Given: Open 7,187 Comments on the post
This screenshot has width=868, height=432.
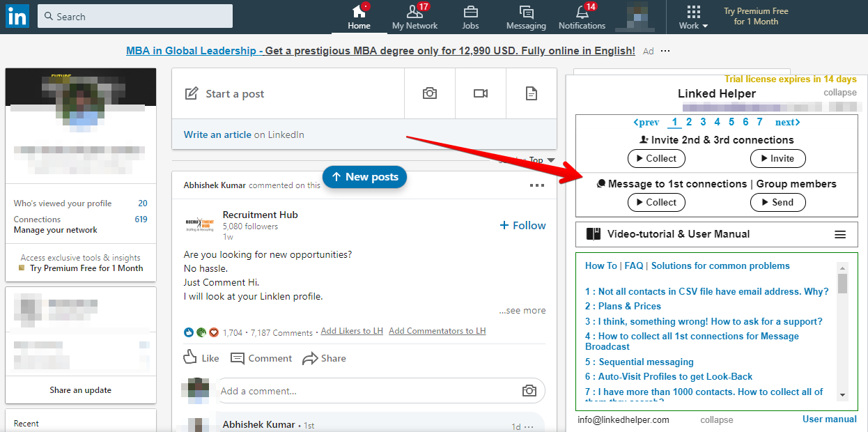Looking at the screenshot, I should [x=283, y=333].
